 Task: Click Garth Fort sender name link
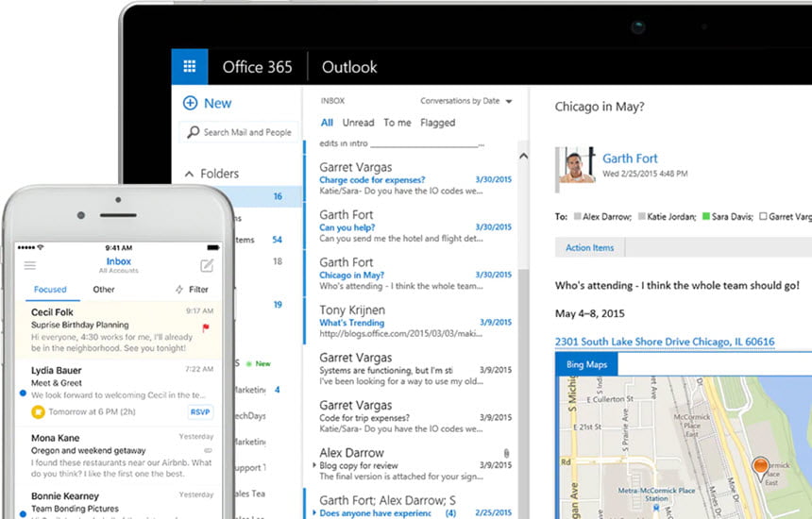(x=630, y=159)
